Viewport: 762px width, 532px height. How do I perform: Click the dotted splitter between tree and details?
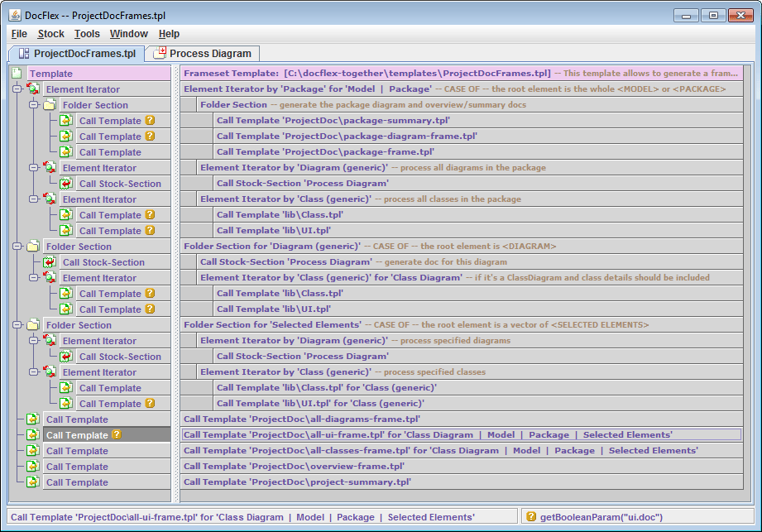pos(175,281)
